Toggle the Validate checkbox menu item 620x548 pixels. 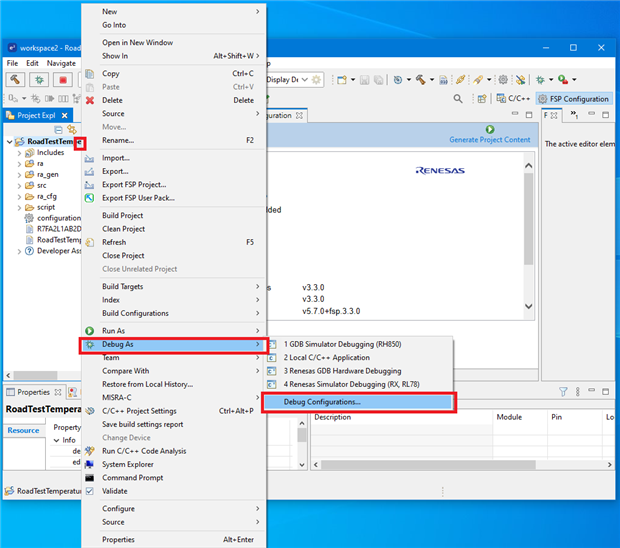(x=116, y=491)
